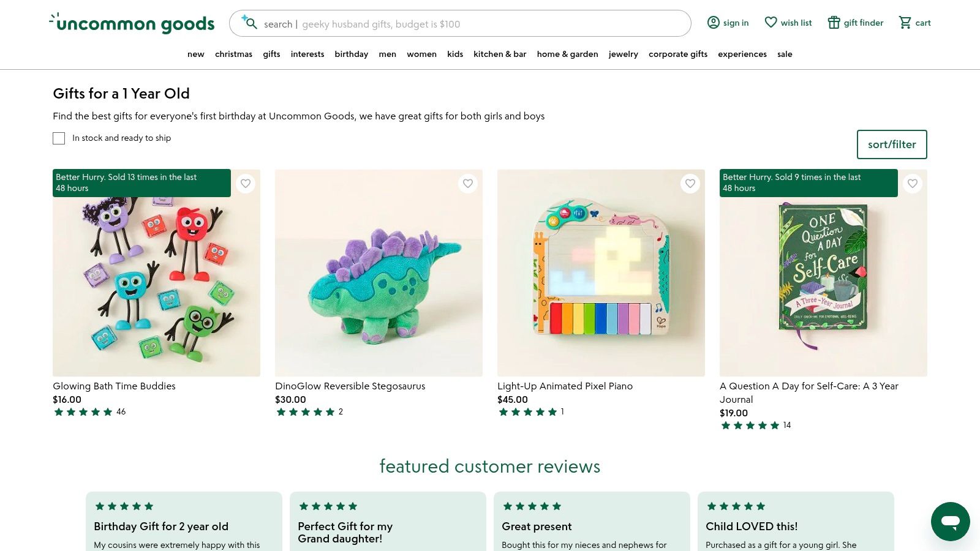The width and height of the screenshot is (980, 551).
Task: Expand the home & garden menu
Action: pyautogui.click(x=567, y=54)
